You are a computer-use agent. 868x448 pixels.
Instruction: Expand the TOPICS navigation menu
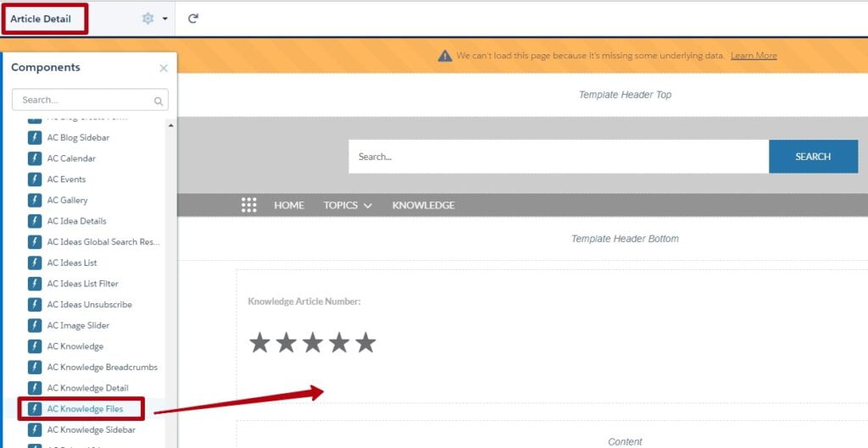point(348,205)
